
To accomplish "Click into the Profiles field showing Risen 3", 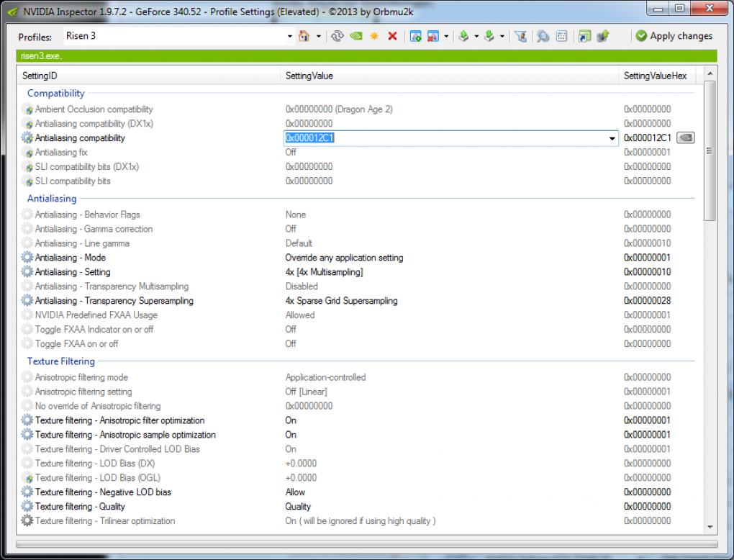I will pos(174,36).
